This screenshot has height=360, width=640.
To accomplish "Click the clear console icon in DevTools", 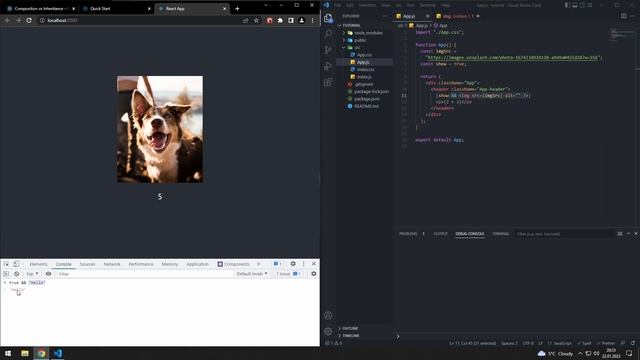I will [17, 274].
